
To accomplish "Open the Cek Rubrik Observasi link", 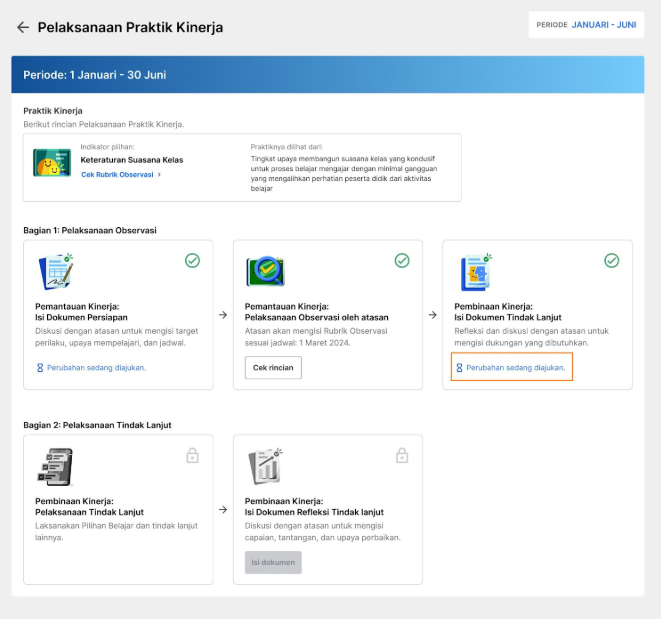I will click(121, 174).
